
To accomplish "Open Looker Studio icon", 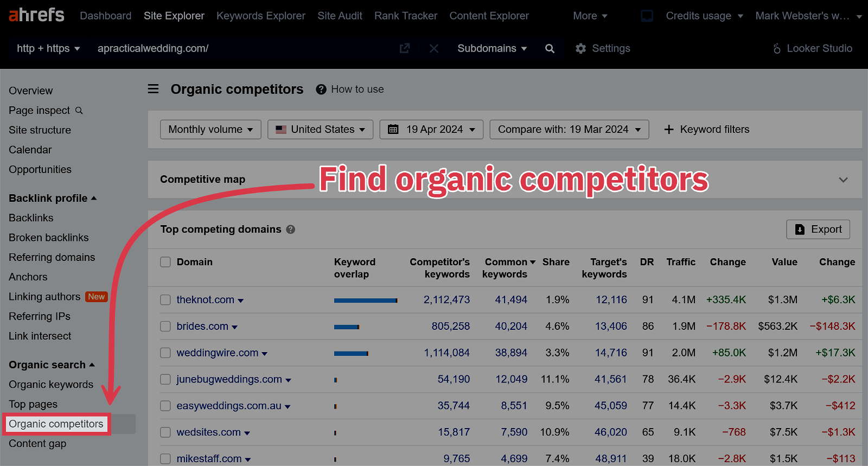I will 777,48.
